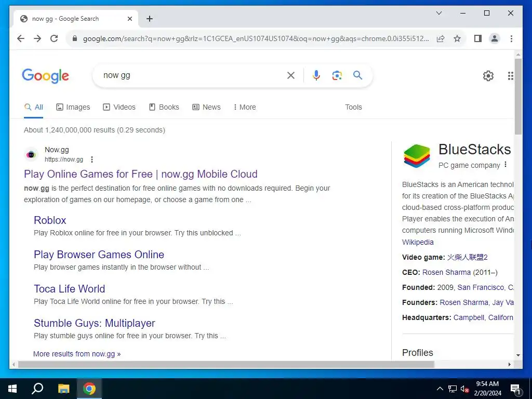
Task: Open the tab search chevron
Action: [439, 13]
